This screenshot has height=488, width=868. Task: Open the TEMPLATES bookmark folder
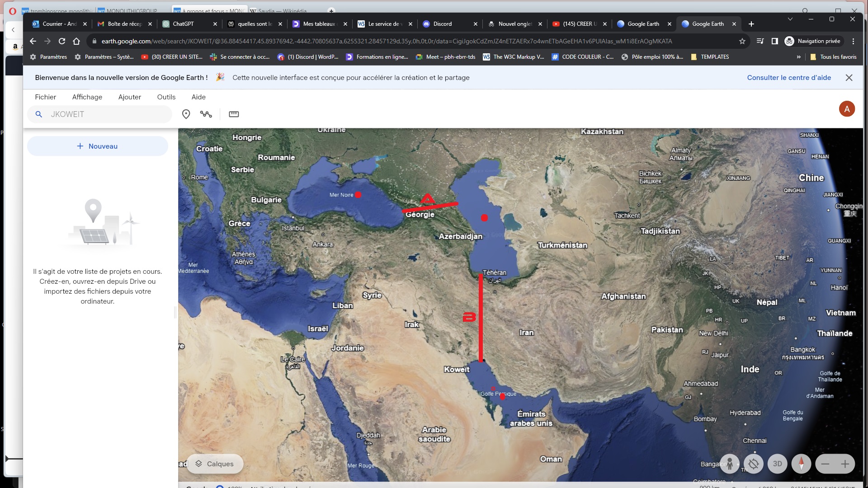click(x=710, y=57)
